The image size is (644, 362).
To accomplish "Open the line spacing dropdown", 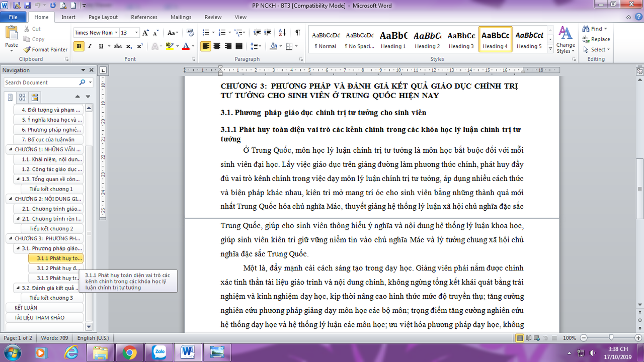I will (x=257, y=46).
